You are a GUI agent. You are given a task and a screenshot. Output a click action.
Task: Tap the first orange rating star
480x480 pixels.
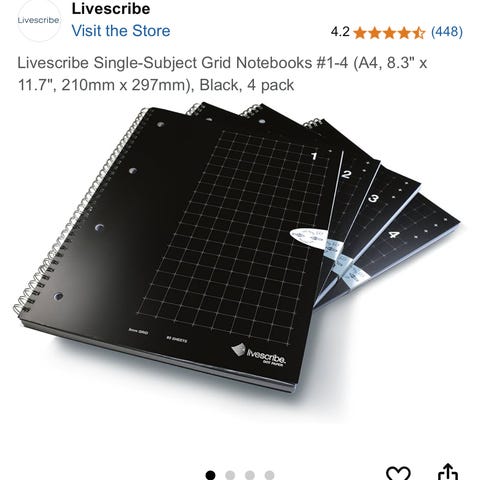tap(360, 33)
